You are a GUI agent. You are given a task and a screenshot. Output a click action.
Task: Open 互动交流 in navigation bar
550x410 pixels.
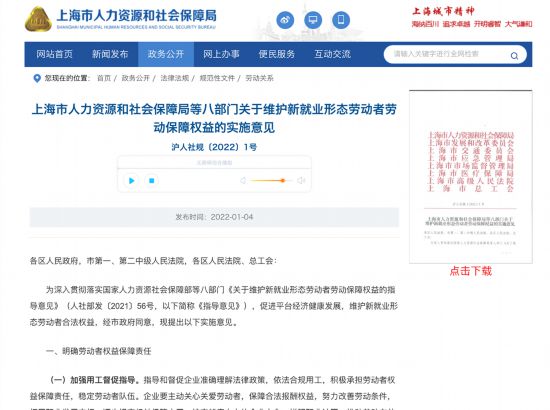(333, 54)
